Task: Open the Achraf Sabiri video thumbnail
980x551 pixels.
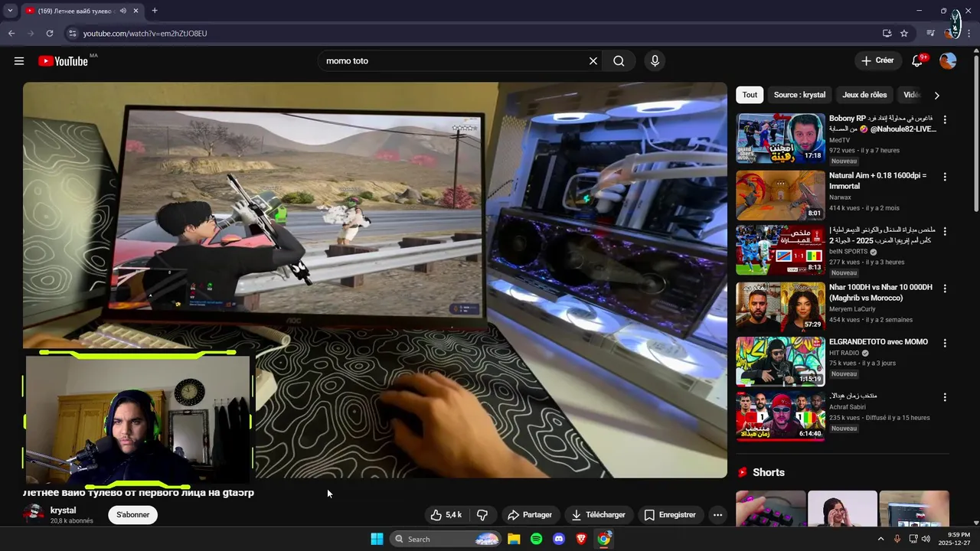Action: [x=780, y=416]
